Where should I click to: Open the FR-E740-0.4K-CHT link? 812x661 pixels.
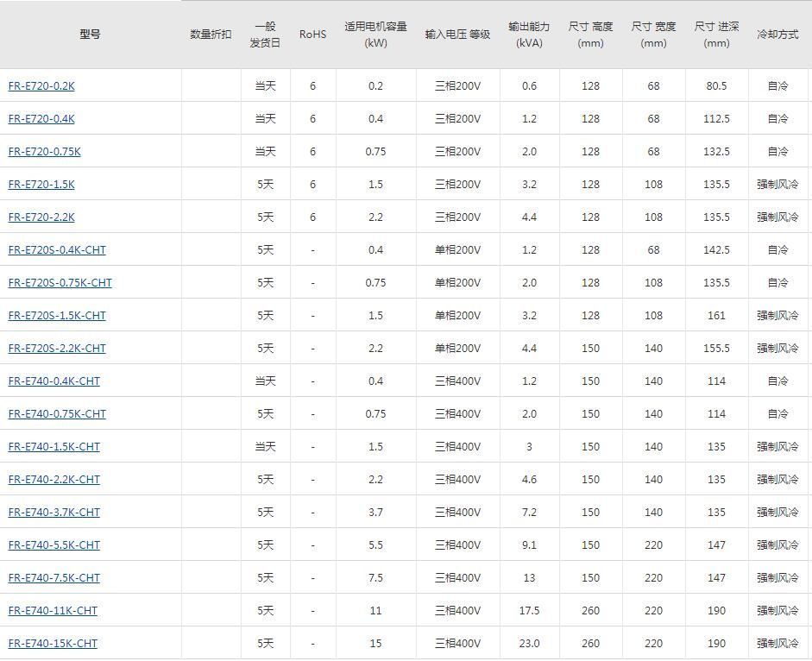pos(54,381)
